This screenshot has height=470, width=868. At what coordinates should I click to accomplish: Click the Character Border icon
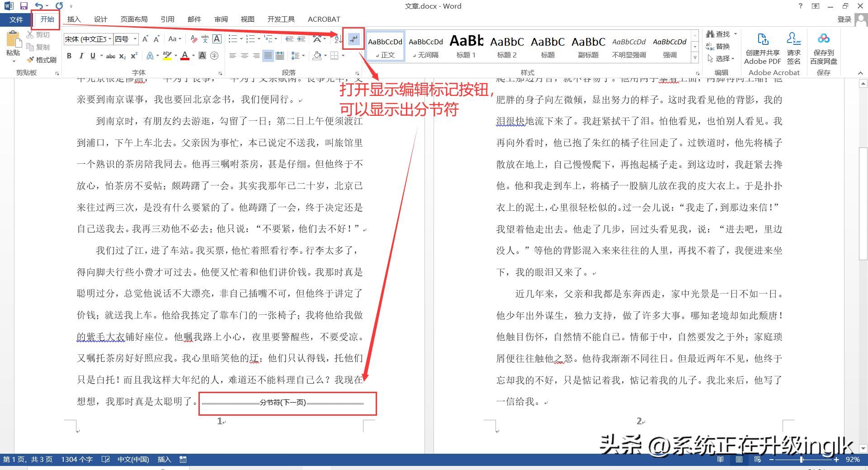(x=217, y=39)
